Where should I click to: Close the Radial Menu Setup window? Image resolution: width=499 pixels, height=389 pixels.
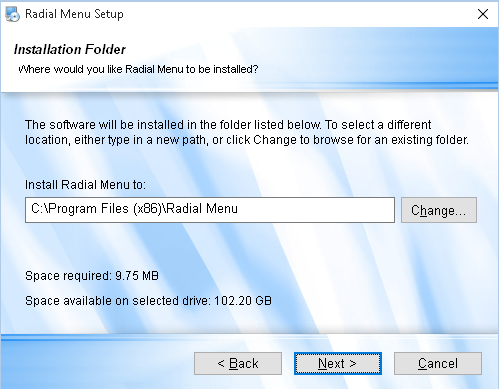pyautogui.click(x=483, y=14)
